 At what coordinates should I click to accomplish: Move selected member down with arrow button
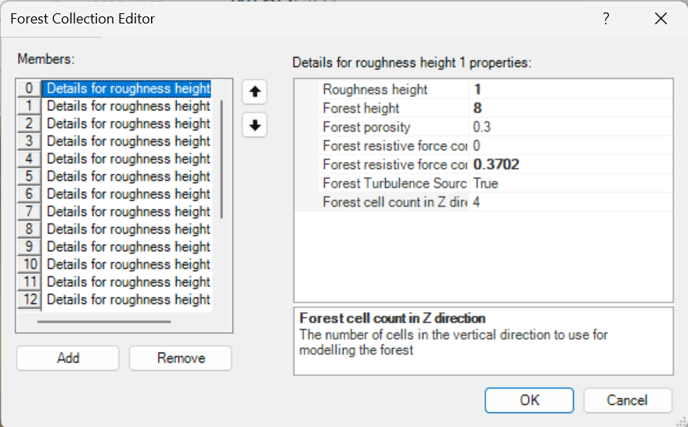pyautogui.click(x=255, y=126)
